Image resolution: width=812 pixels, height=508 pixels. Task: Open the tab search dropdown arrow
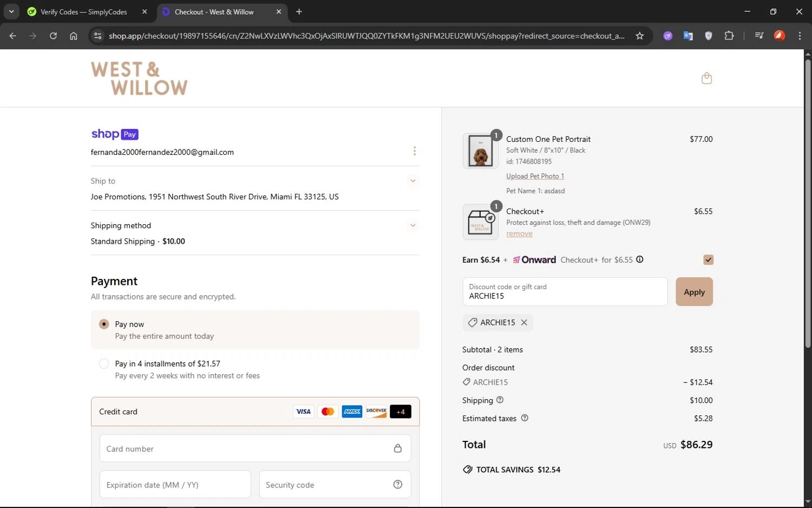pos(11,12)
